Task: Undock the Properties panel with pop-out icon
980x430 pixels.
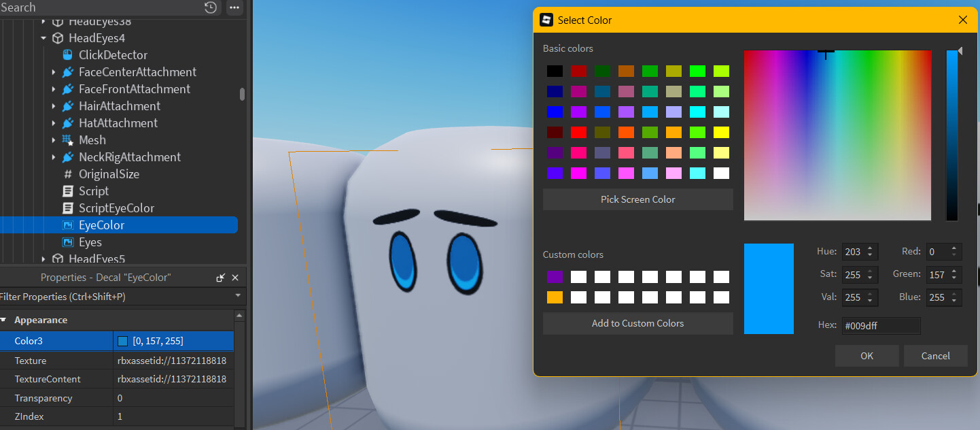Action: (220, 278)
